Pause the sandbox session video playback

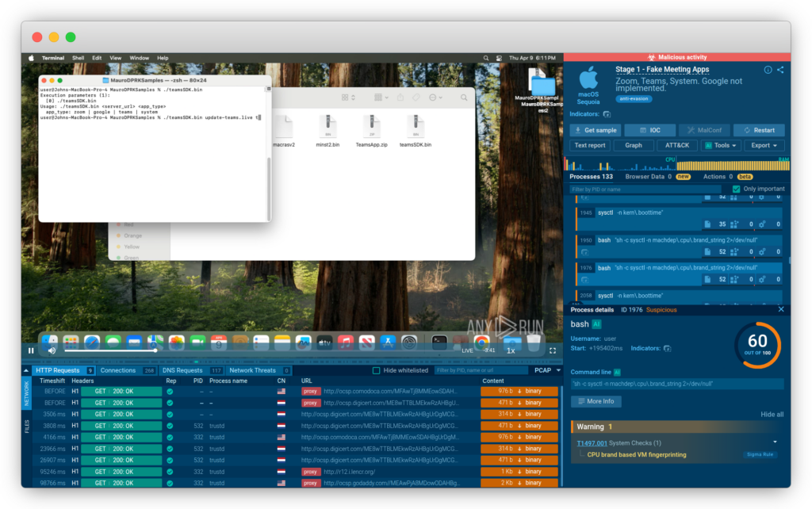[32, 350]
